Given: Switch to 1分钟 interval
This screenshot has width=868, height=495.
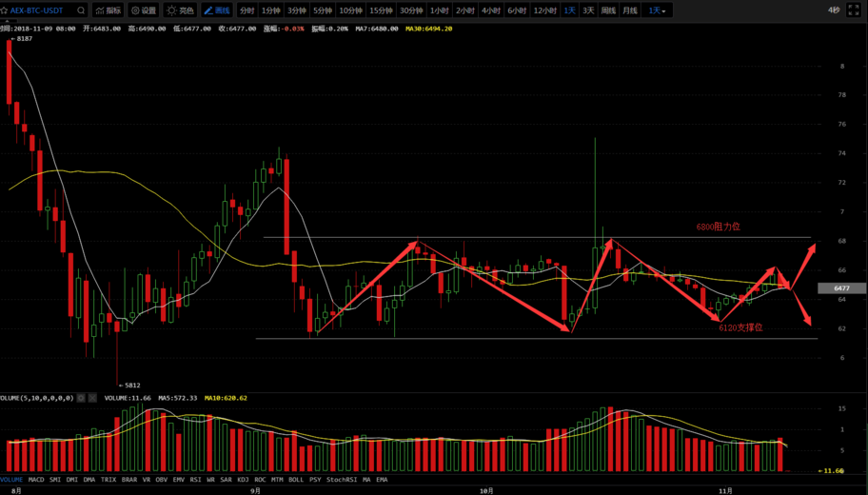Looking at the screenshot, I should click(270, 10).
